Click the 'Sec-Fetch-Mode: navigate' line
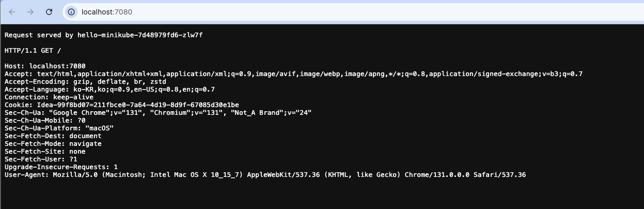This screenshot has width=644, height=209. click(x=53, y=144)
